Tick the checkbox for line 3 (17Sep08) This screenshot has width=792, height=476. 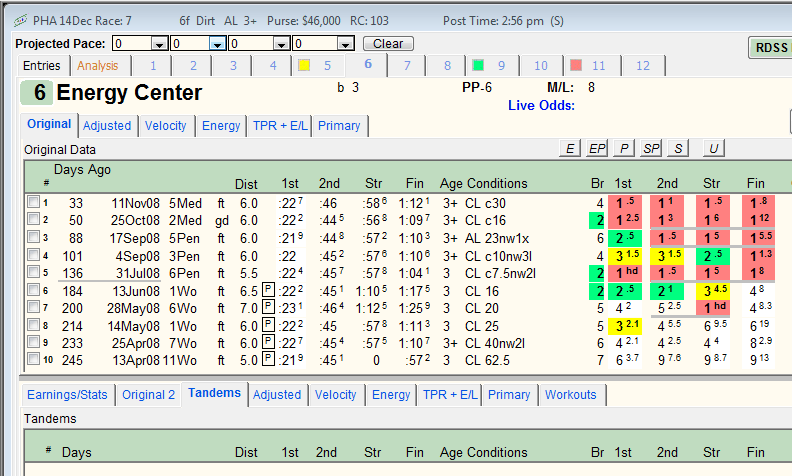click(33, 237)
